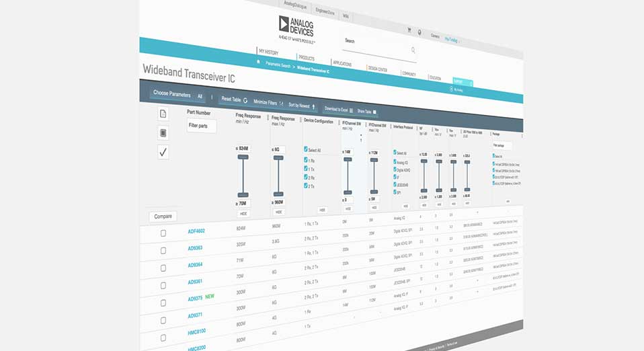This screenshot has height=351, width=644.
Task: Click the sort arrows in IF/Channel BW min column
Action: [361, 138]
